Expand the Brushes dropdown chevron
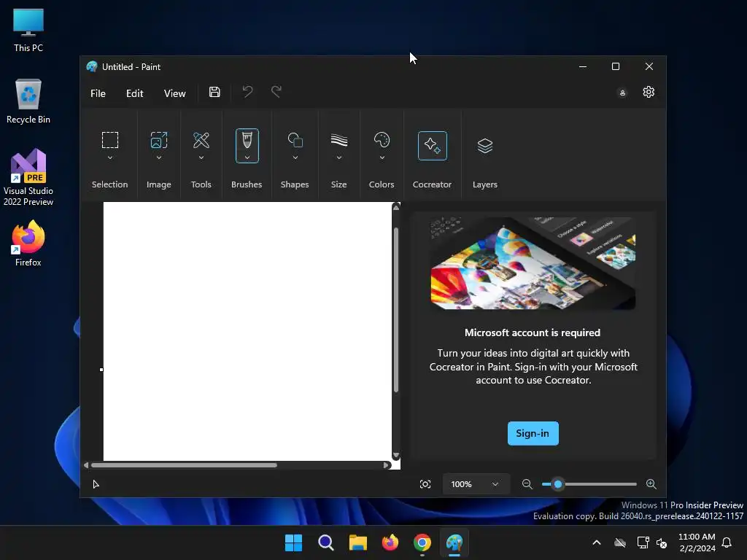The width and height of the screenshot is (747, 560). pos(247,157)
